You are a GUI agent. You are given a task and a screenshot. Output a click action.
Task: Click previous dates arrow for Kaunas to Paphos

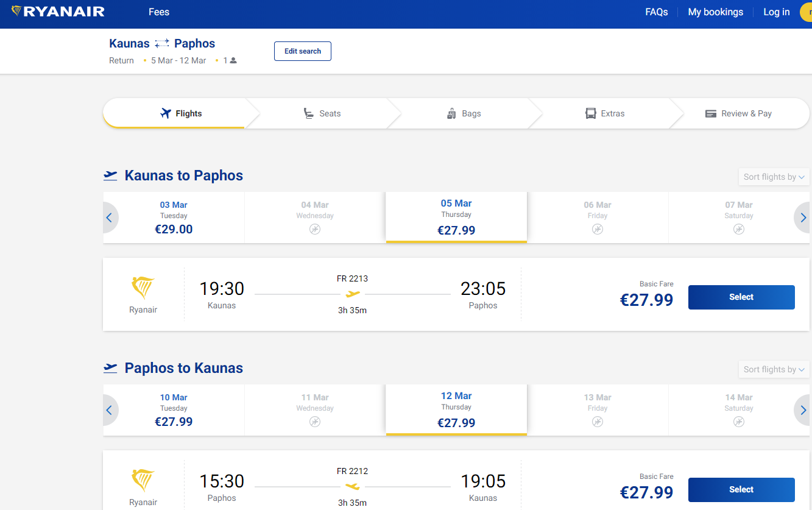[x=110, y=218]
